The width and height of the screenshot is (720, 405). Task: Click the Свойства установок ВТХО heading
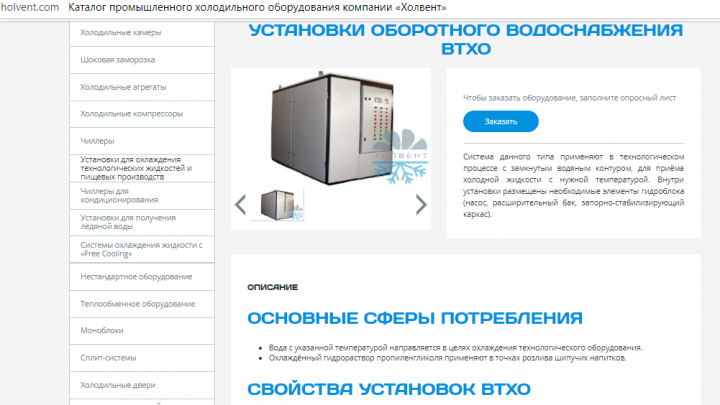pos(389,389)
